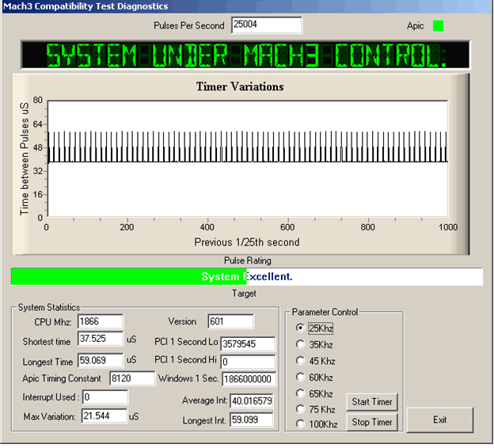The width and height of the screenshot is (494, 448).
Task: Click the CPU Mhz field
Action: coord(101,321)
